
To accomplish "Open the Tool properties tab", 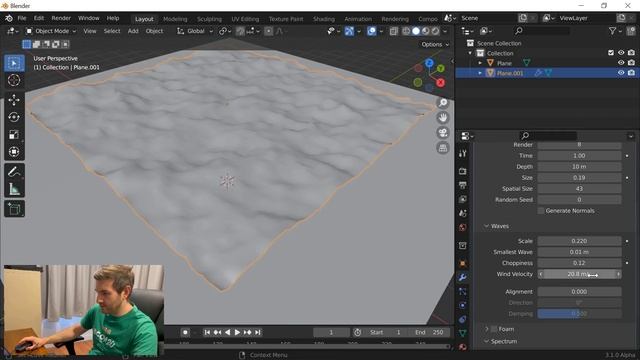I will (462, 154).
